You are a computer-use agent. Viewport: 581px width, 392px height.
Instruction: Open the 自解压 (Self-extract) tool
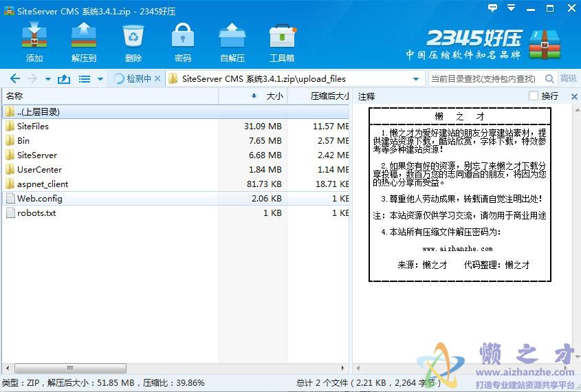[232, 42]
